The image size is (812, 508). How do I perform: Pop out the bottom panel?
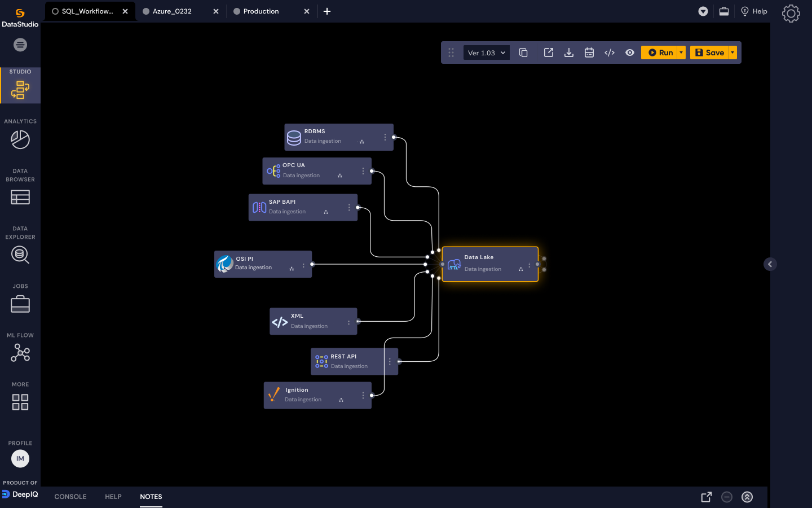click(707, 497)
